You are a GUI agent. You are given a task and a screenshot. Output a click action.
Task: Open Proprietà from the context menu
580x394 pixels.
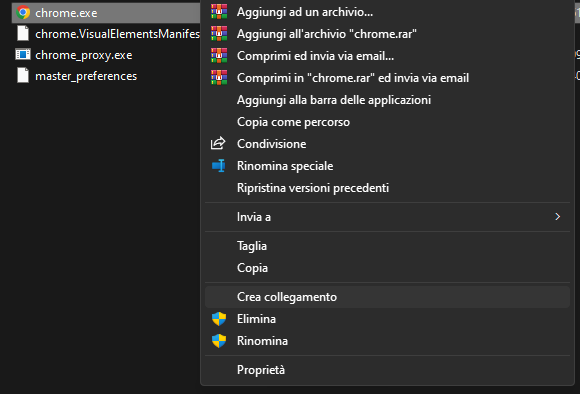tap(387, 370)
